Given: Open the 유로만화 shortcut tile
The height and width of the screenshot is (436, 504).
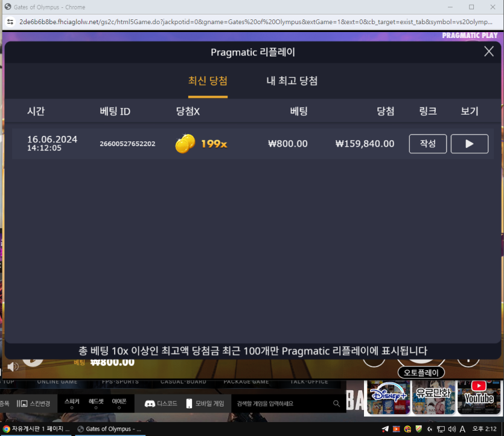Looking at the screenshot, I should point(433,397).
